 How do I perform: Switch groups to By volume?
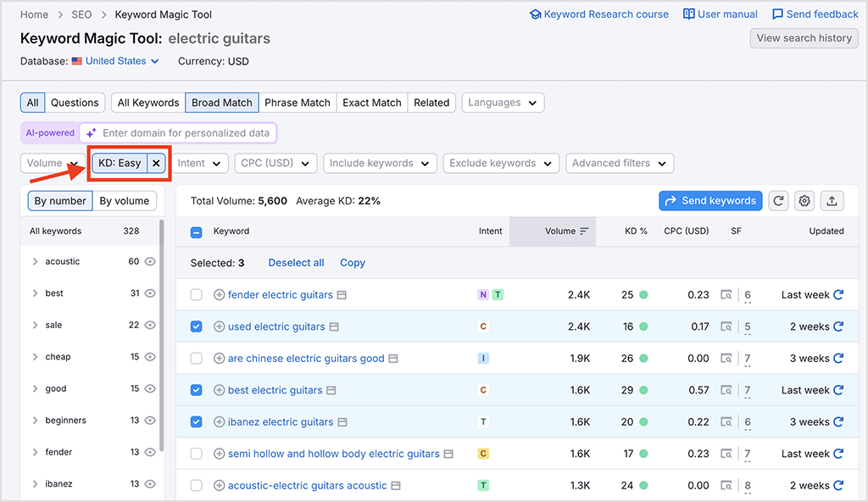124,201
